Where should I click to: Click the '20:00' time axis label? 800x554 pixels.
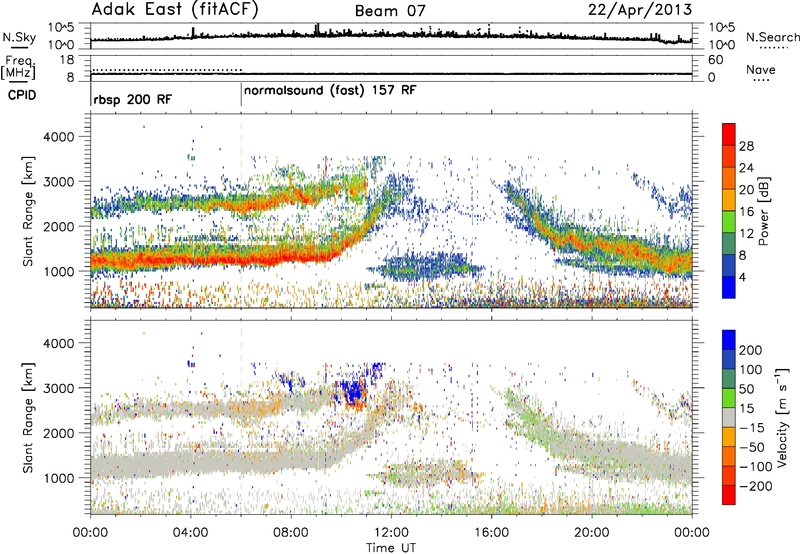(592, 533)
